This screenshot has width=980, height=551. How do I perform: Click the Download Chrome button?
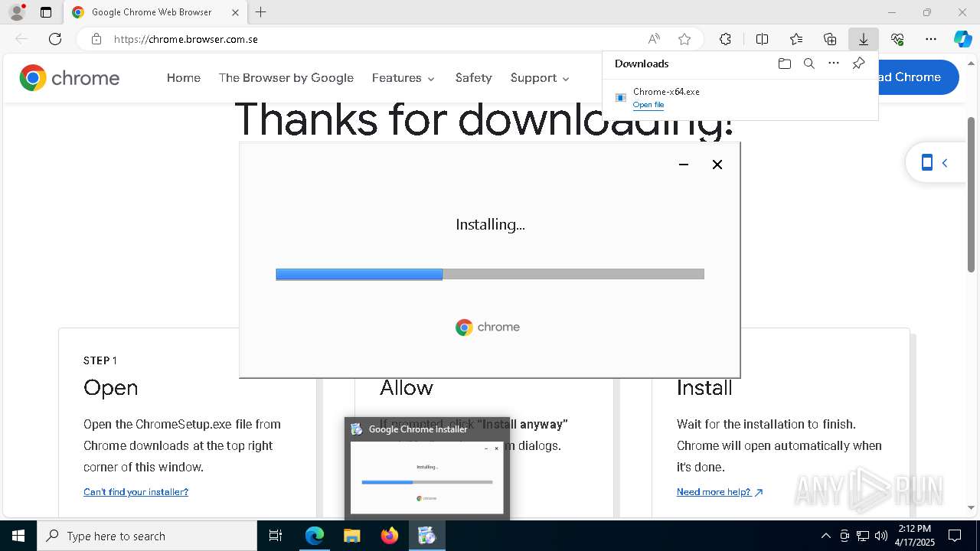(x=918, y=77)
